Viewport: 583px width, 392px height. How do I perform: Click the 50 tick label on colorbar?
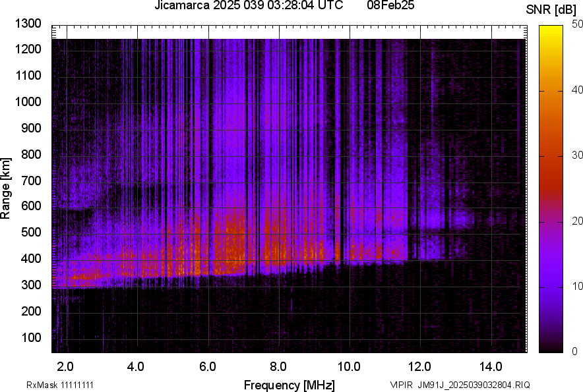pyautogui.click(x=577, y=24)
